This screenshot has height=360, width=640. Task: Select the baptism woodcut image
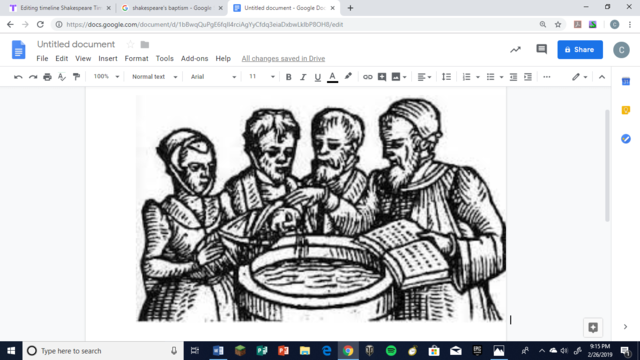click(320, 208)
